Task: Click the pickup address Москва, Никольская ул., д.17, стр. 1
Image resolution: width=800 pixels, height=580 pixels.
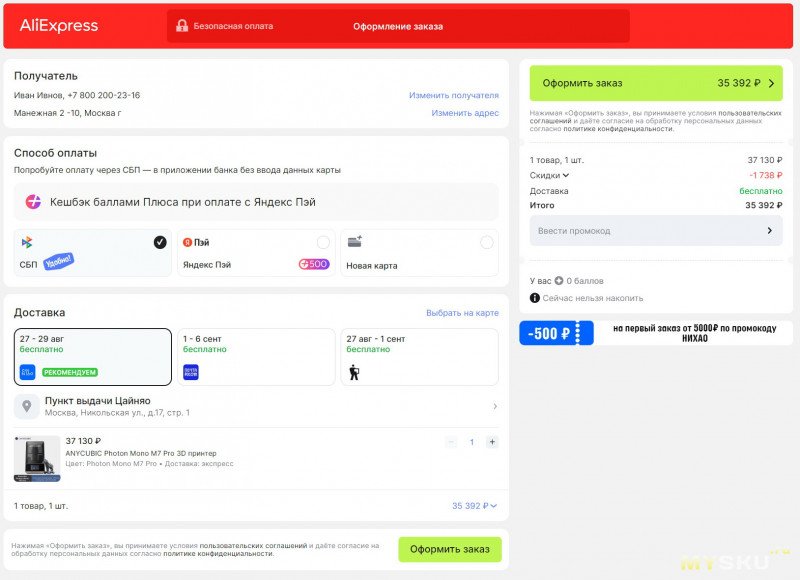Action: click(x=117, y=413)
